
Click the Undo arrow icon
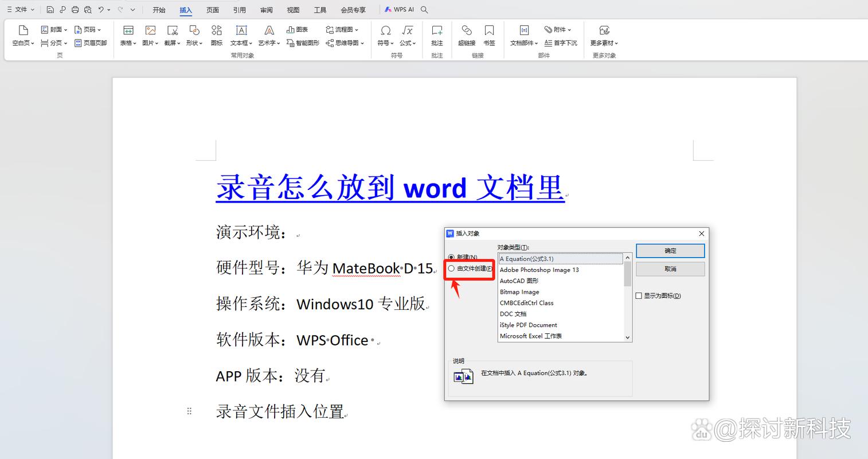click(101, 10)
